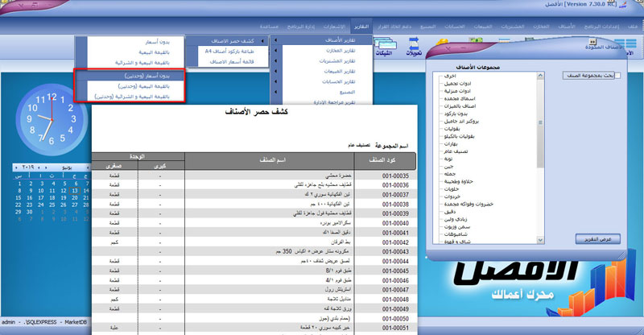
Task: Click the يونيو month label in calendar
Action: click(67, 167)
